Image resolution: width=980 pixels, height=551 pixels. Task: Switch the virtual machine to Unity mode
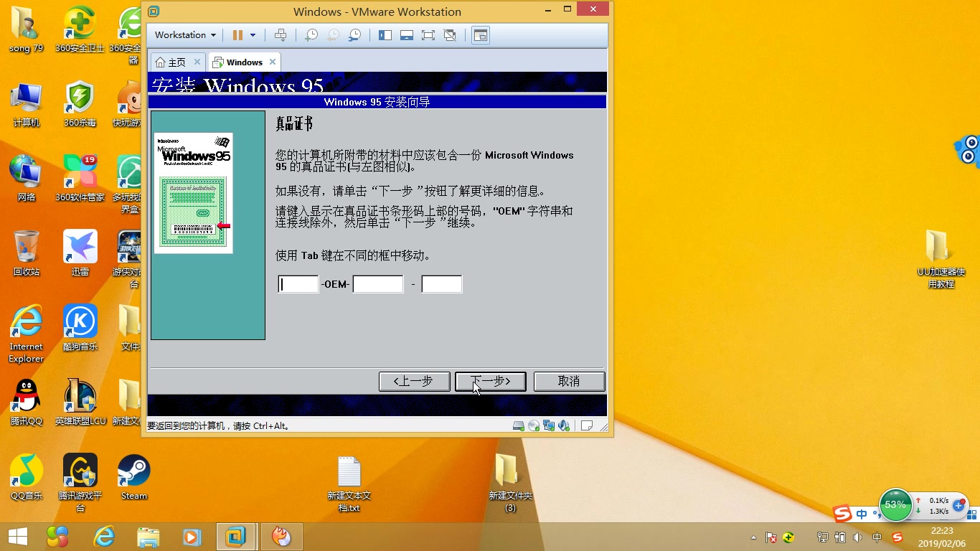coord(450,34)
